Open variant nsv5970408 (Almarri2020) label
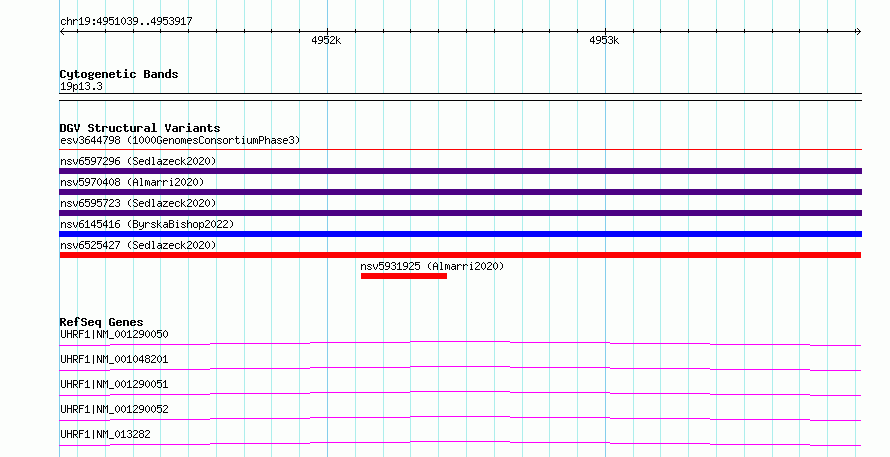 pos(132,182)
